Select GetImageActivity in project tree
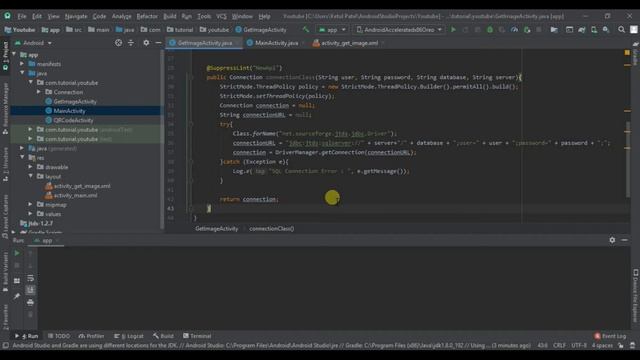Image resolution: width=640 pixels, height=360 pixels. click(x=75, y=101)
